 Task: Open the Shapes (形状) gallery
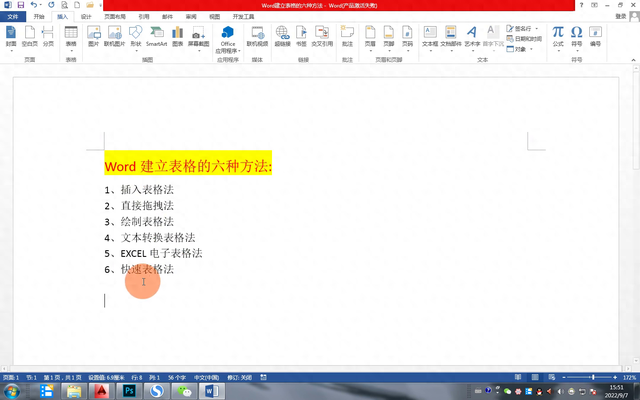click(x=136, y=38)
